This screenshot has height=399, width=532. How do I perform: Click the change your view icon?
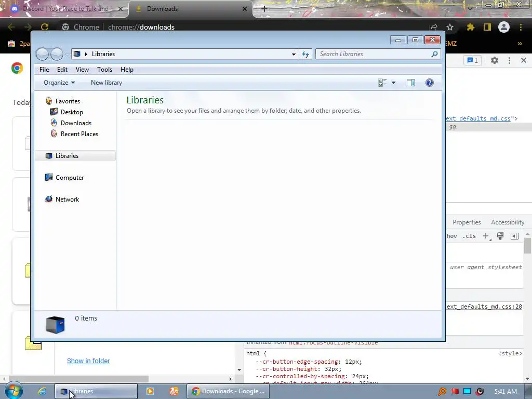382,83
